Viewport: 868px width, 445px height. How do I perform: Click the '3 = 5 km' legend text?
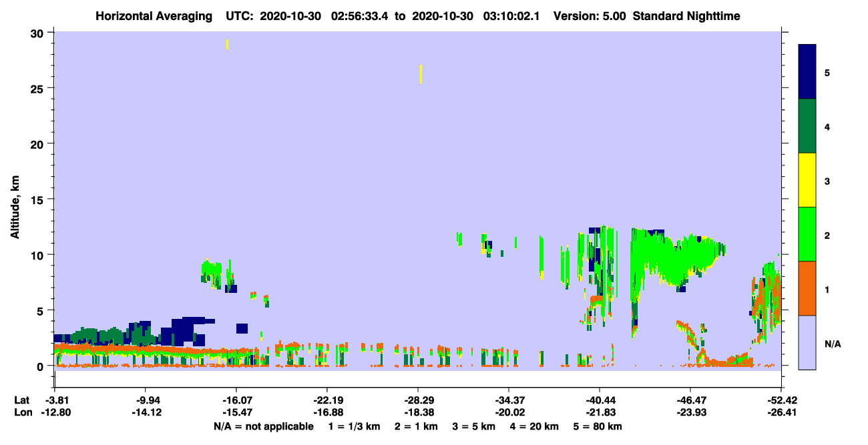tap(474, 426)
